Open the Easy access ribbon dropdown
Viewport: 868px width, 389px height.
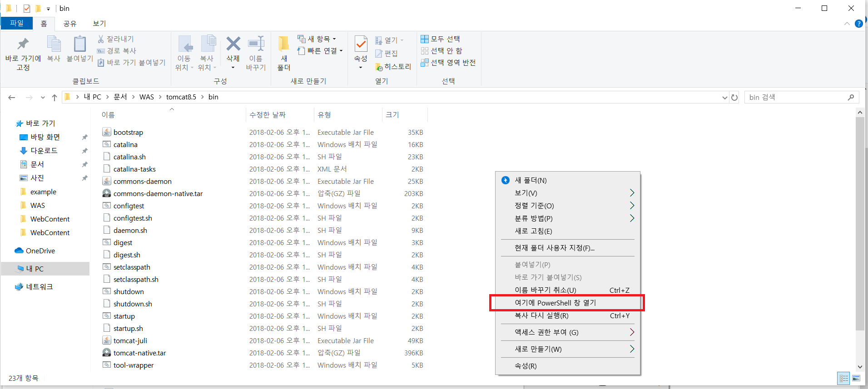tap(320, 51)
